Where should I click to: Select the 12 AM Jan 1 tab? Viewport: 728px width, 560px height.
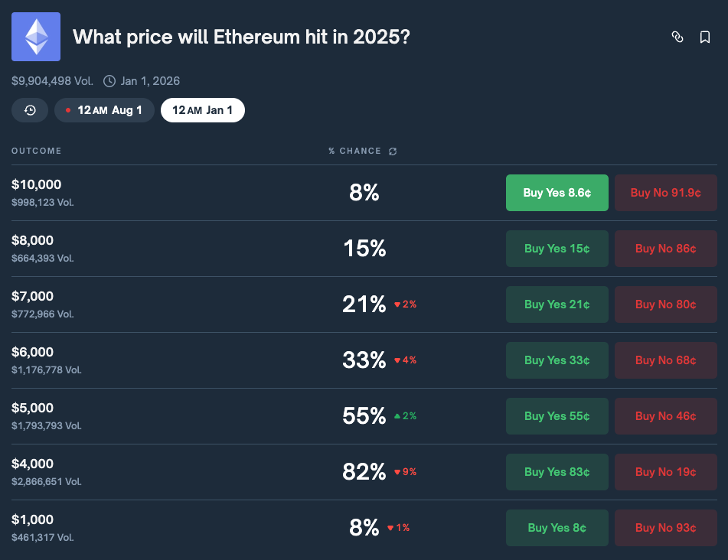coord(202,110)
